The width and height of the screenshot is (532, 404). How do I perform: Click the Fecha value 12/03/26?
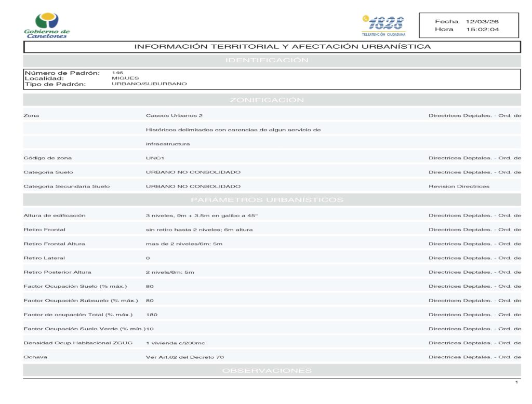pyautogui.click(x=482, y=21)
